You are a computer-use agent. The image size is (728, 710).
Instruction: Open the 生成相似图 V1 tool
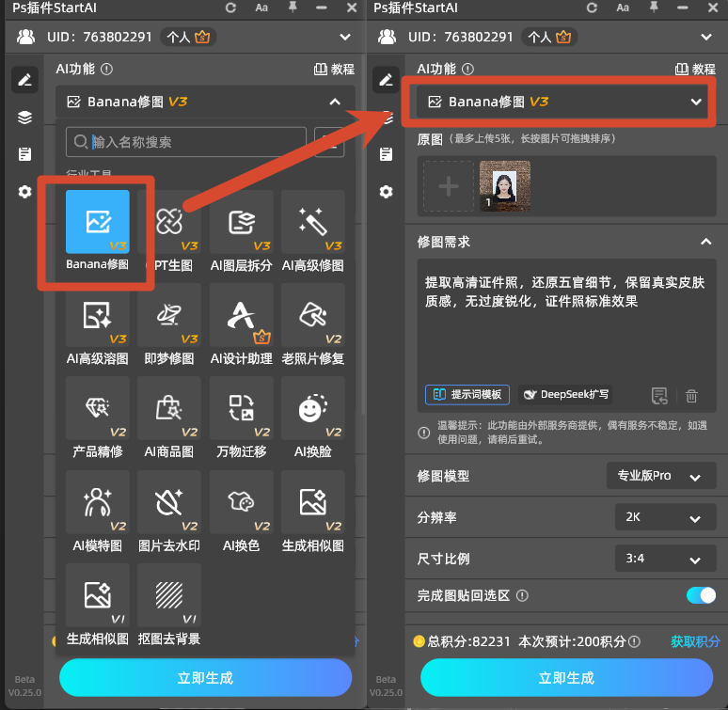coord(98,595)
